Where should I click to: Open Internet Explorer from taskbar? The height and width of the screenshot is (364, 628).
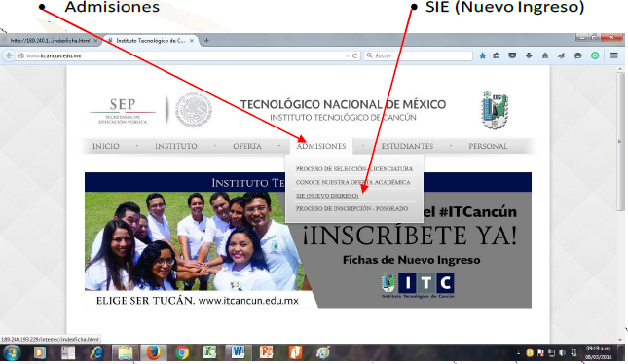point(96,353)
